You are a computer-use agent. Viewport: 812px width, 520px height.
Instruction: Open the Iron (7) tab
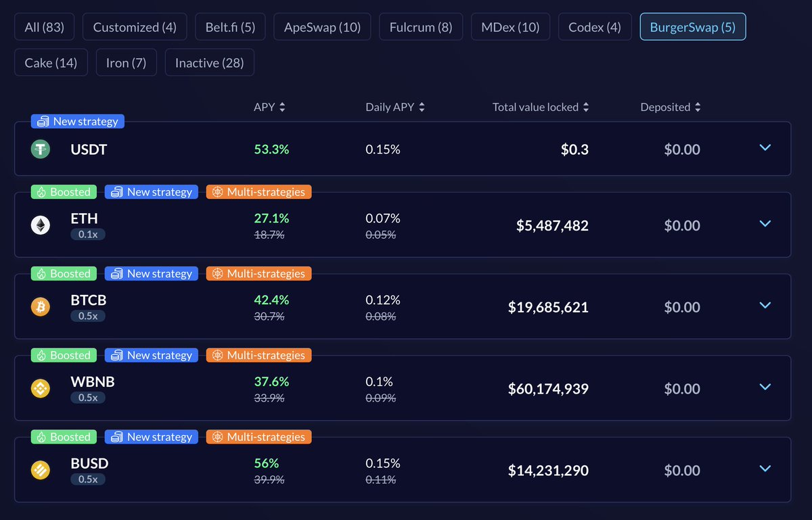(x=127, y=62)
